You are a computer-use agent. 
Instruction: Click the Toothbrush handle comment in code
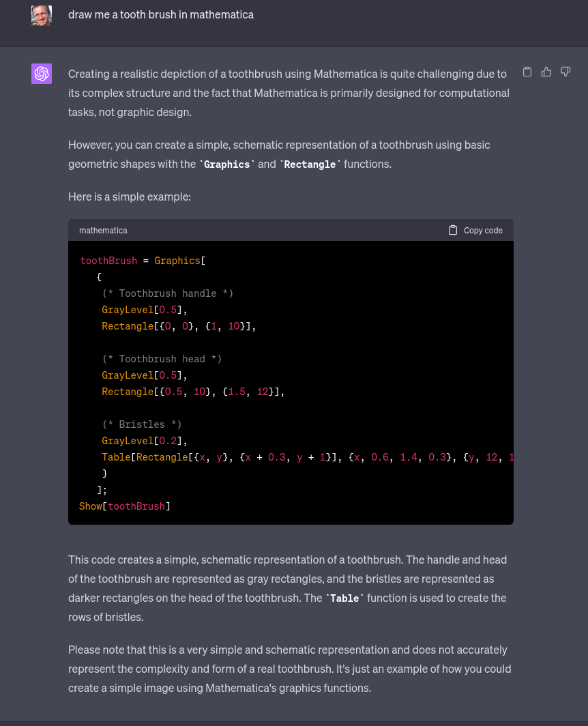click(x=168, y=293)
